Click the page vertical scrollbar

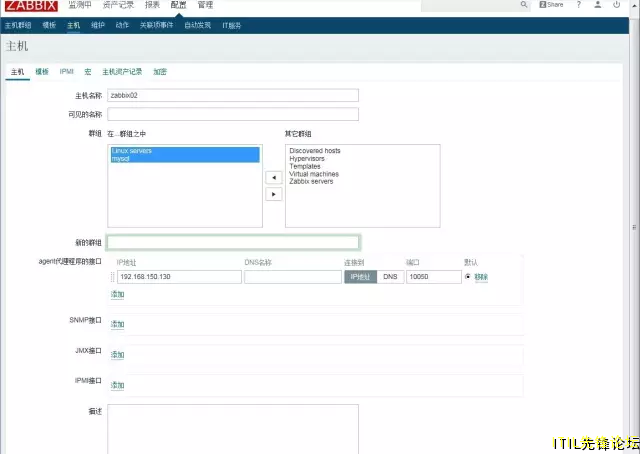click(x=634, y=227)
